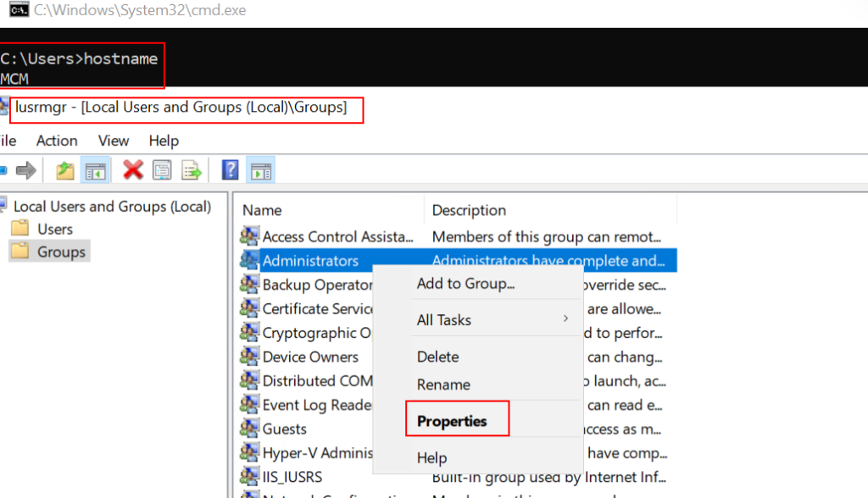868x498 pixels.
Task: Click the Up one level folder icon
Action: 65,170
